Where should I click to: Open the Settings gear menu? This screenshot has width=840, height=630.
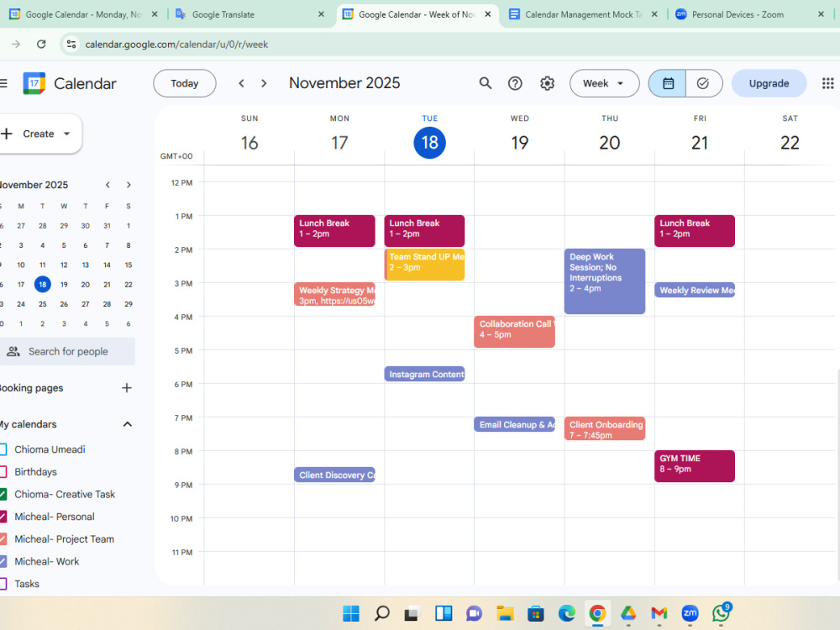(x=547, y=83)
